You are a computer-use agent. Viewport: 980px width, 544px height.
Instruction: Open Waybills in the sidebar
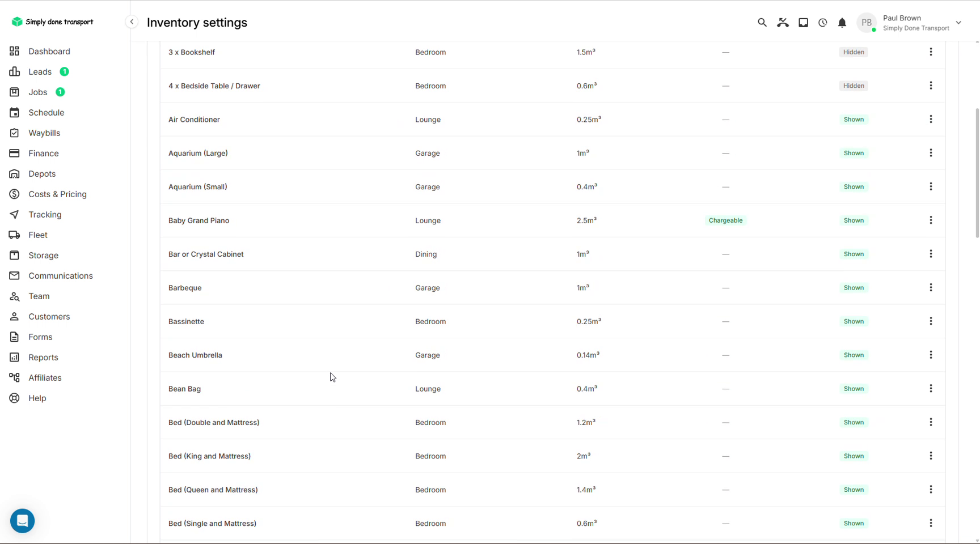click(x=44, y=133)
